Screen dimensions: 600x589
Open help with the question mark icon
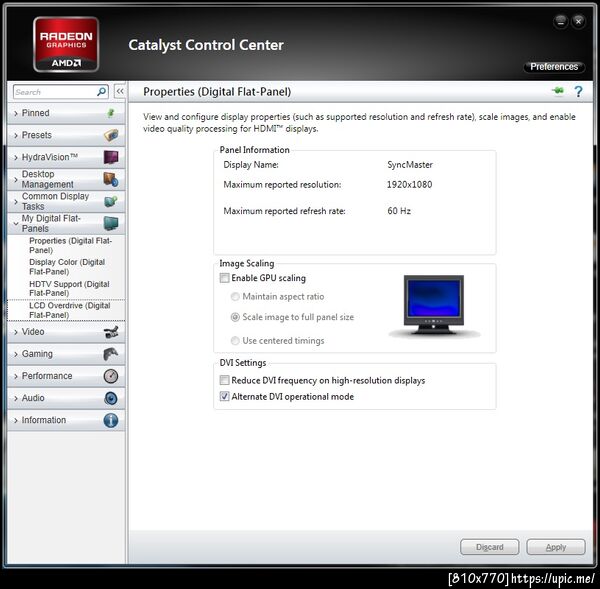coord(578,91)
